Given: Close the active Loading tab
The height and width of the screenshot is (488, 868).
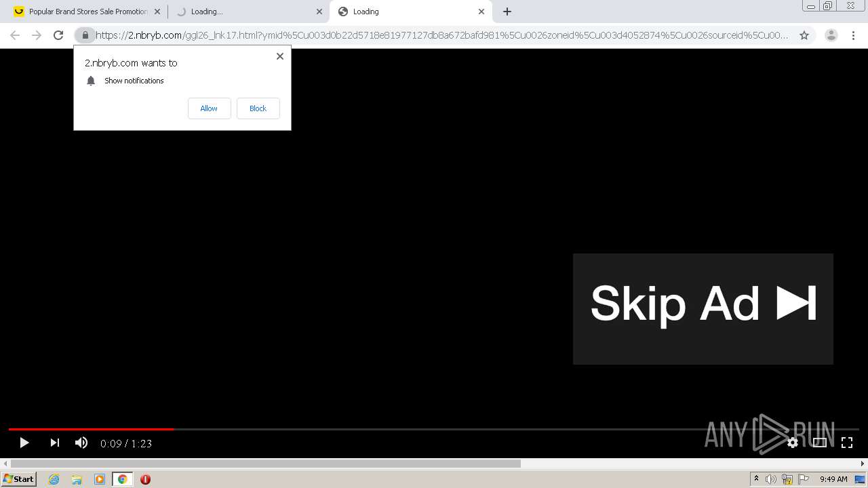Looking at the screenshot, I should (x=481, y=12).
